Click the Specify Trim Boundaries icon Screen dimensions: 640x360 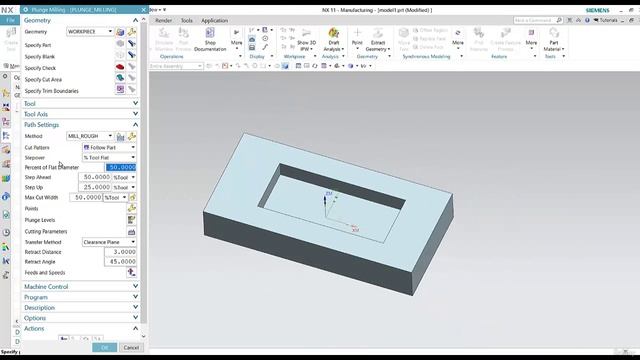pos(120,89)
